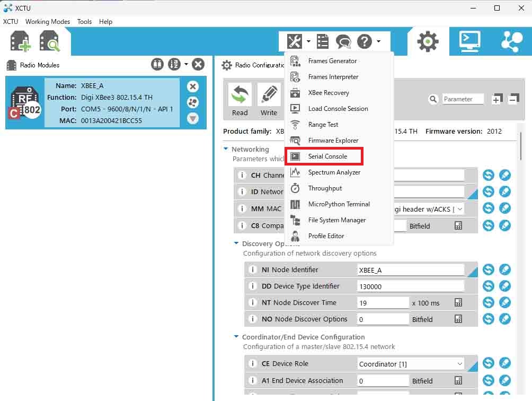Click the feedback speech bubbles icon

[343, 42]
